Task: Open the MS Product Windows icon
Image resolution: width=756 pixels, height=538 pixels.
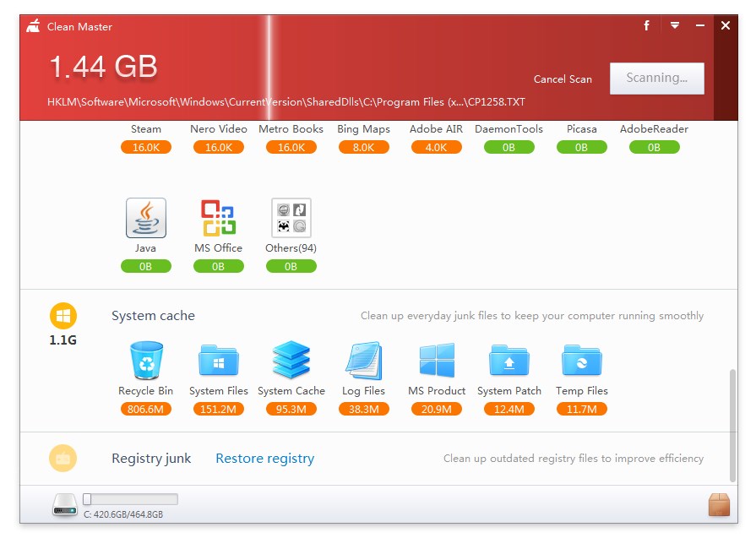Action: pyautogui.click(x=437, y=360)
